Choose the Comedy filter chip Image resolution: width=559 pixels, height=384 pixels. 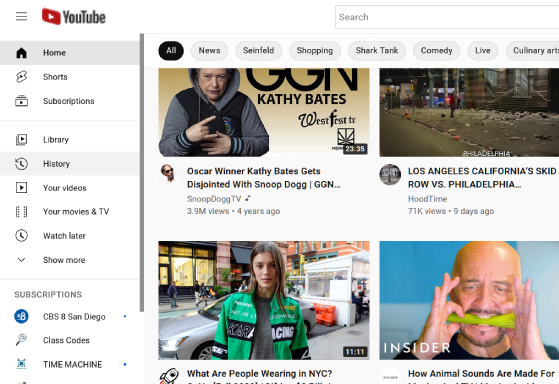tap(436, 51)
